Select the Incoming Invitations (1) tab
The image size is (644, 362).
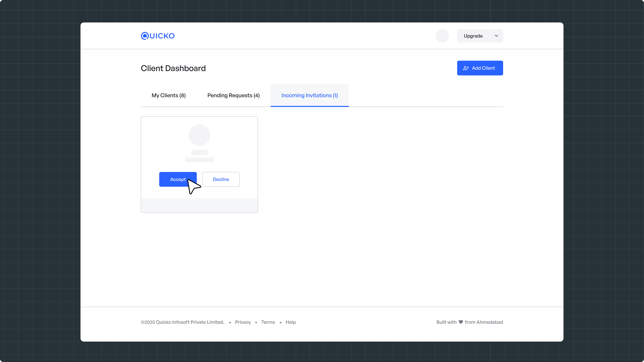pyautogui.click(x=309, y=95)
